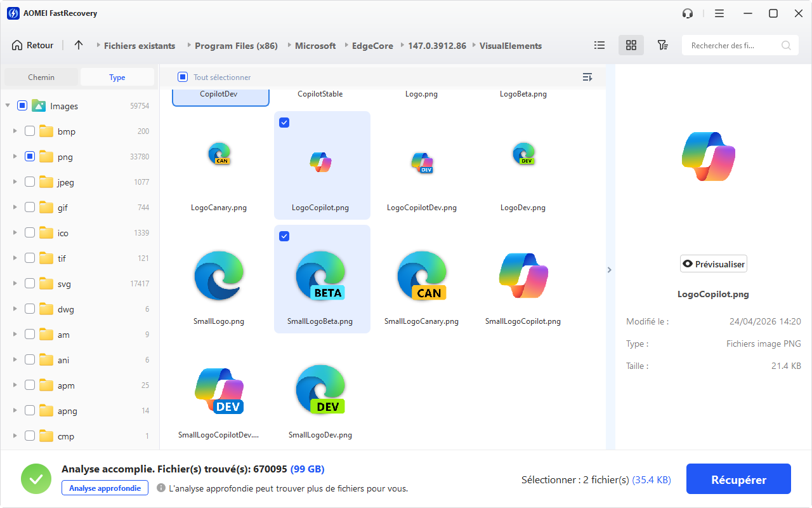Expand the bmp tree node
812x508 pixels.
pyautogui.click(x=15, y=131)
